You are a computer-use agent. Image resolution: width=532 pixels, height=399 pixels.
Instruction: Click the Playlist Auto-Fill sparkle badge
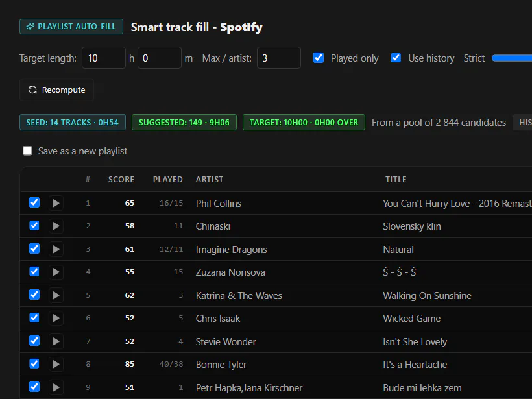coord(71,27)
